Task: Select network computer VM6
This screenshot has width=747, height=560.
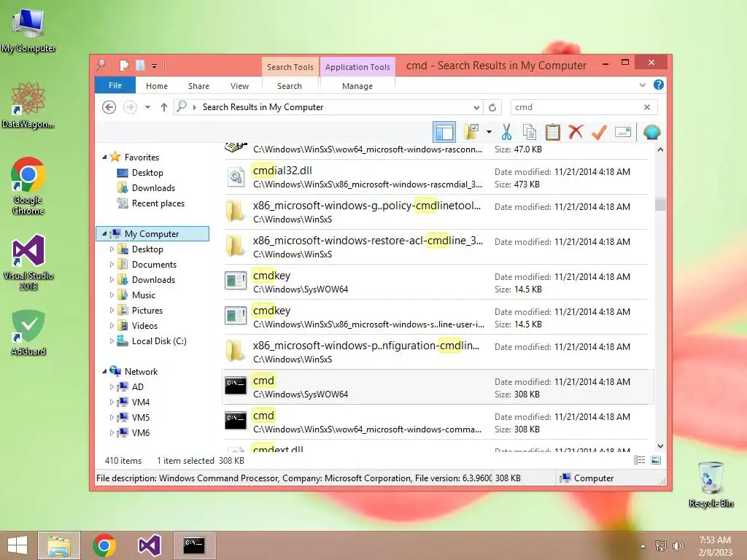Action: point(141,432)
